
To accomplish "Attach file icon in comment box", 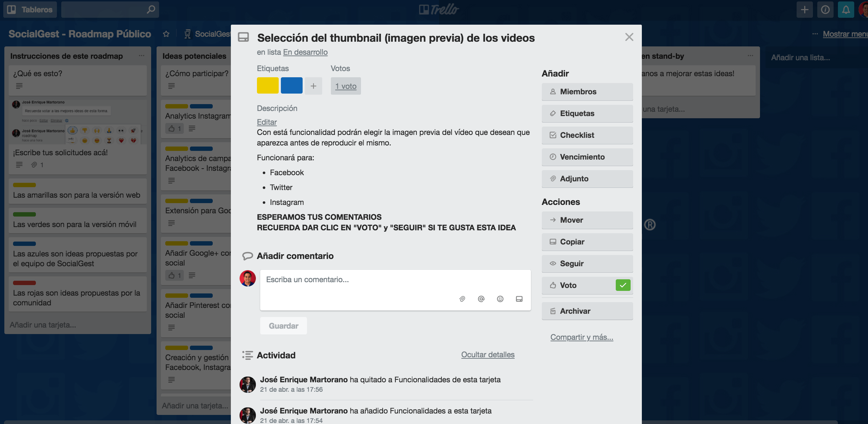I will coord(462,299).
